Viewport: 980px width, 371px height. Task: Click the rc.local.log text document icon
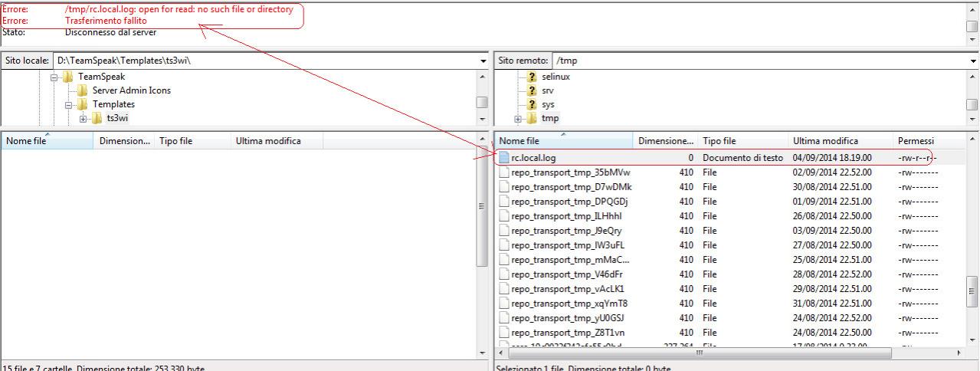(504, 158)
